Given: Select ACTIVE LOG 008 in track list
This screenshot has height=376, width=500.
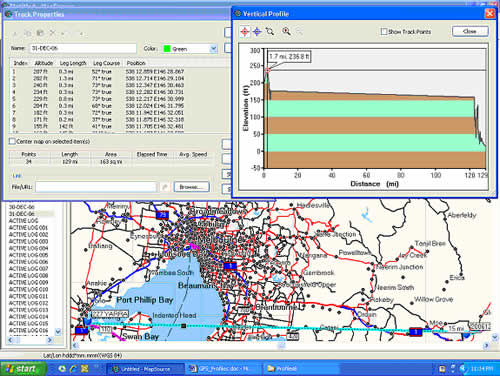Looking at the screenshot, I should click(28, 276).
